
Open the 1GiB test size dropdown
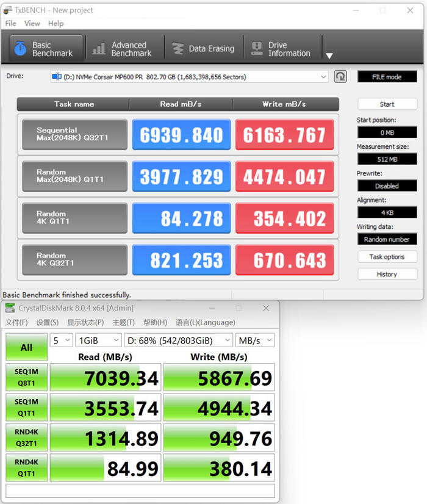(x=98, y=340)
